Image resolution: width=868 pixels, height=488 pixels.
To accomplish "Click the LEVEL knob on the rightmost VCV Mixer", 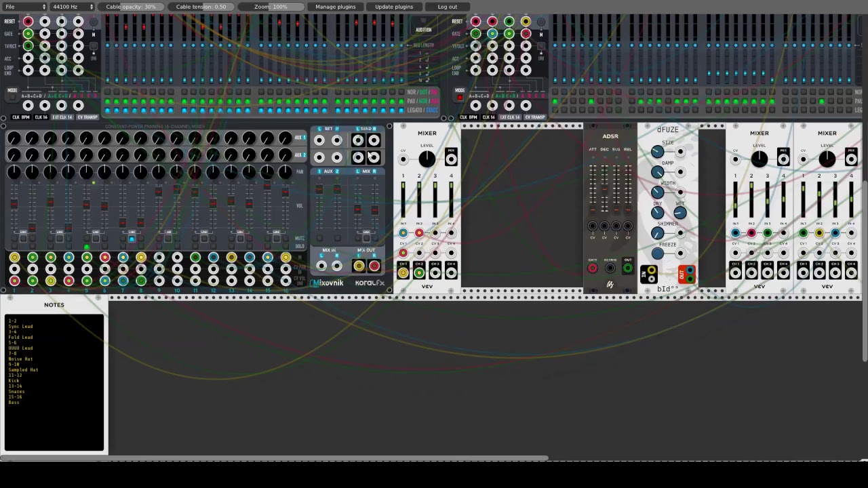I will click(827, 159).
